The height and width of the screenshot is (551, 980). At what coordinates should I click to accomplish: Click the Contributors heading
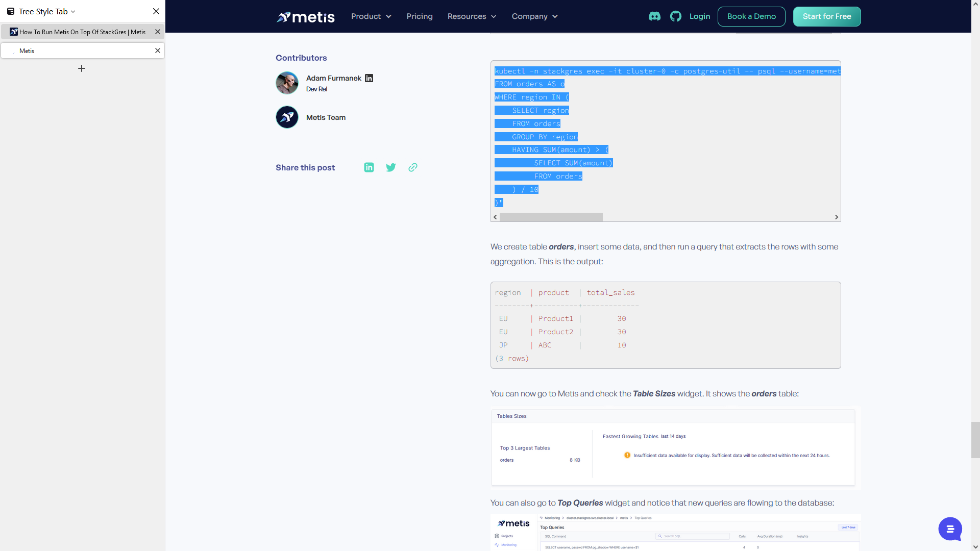(301, 58)
